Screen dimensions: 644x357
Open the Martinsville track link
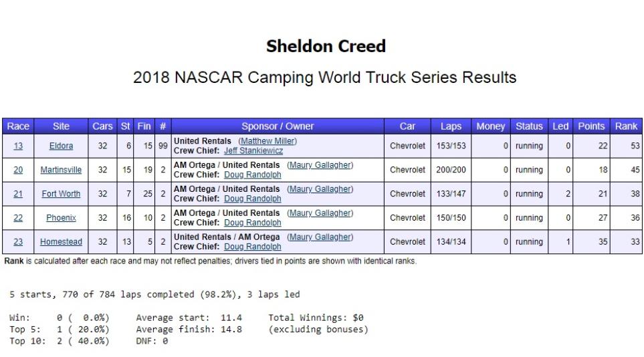(61, 170)
